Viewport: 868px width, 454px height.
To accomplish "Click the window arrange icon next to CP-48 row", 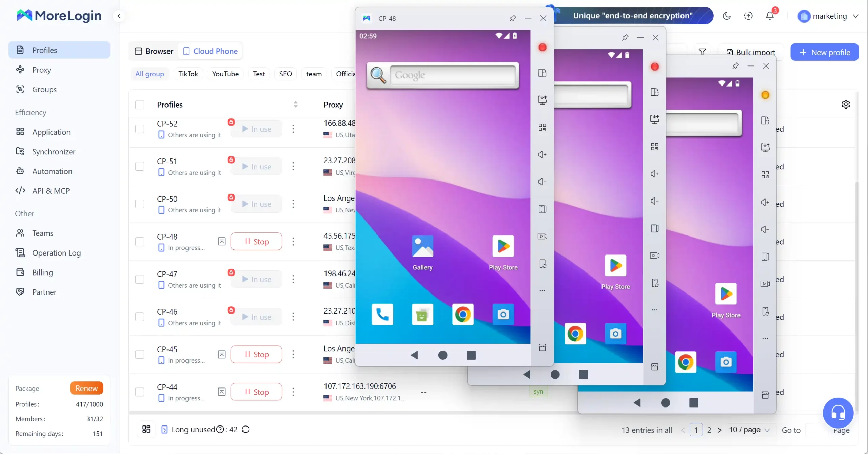I will pos(222,241).
